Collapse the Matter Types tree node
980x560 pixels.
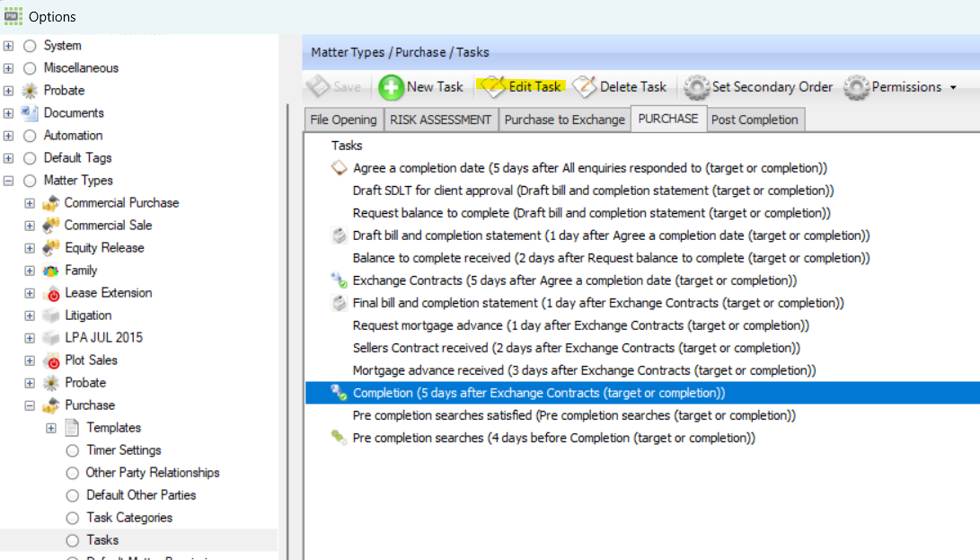point(9,181)
